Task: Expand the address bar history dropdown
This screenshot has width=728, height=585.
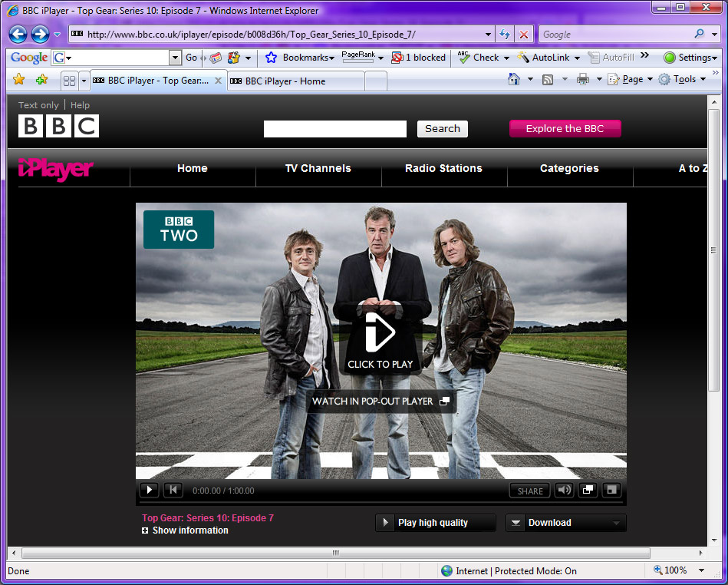Action: 488,35
